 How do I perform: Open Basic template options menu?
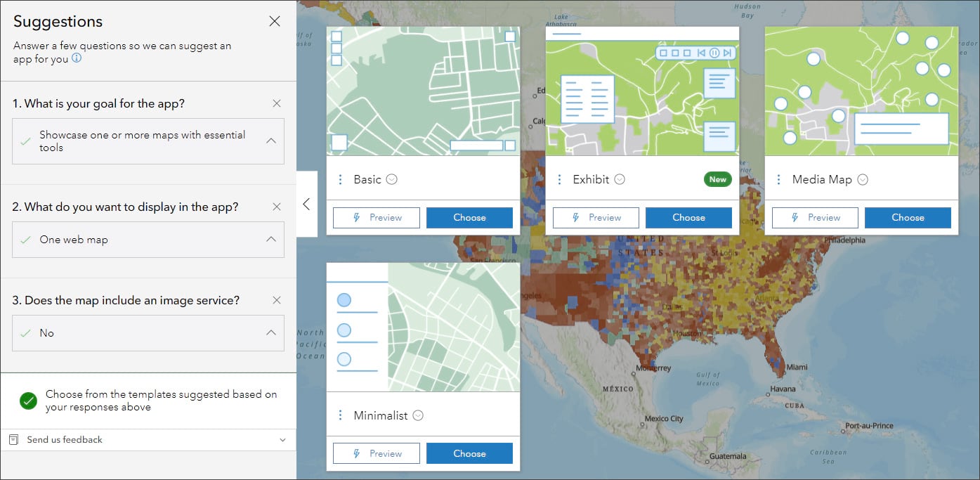340,179
